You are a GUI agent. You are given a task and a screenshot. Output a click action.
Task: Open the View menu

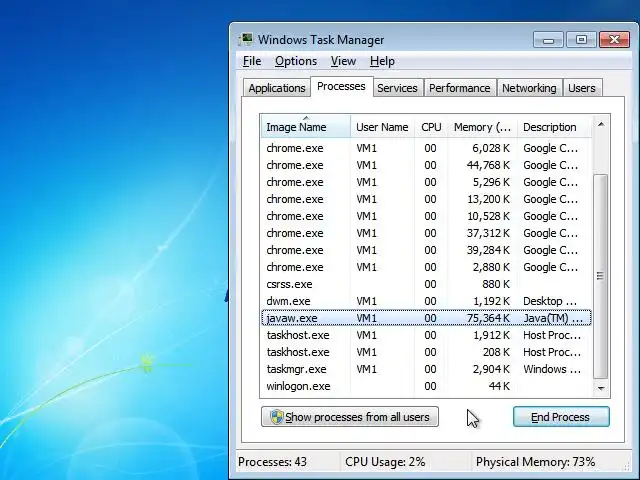343,61
